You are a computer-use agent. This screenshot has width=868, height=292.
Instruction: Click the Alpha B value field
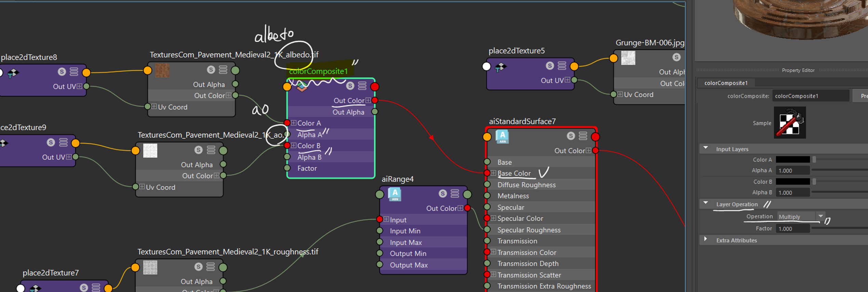[793, 192]
